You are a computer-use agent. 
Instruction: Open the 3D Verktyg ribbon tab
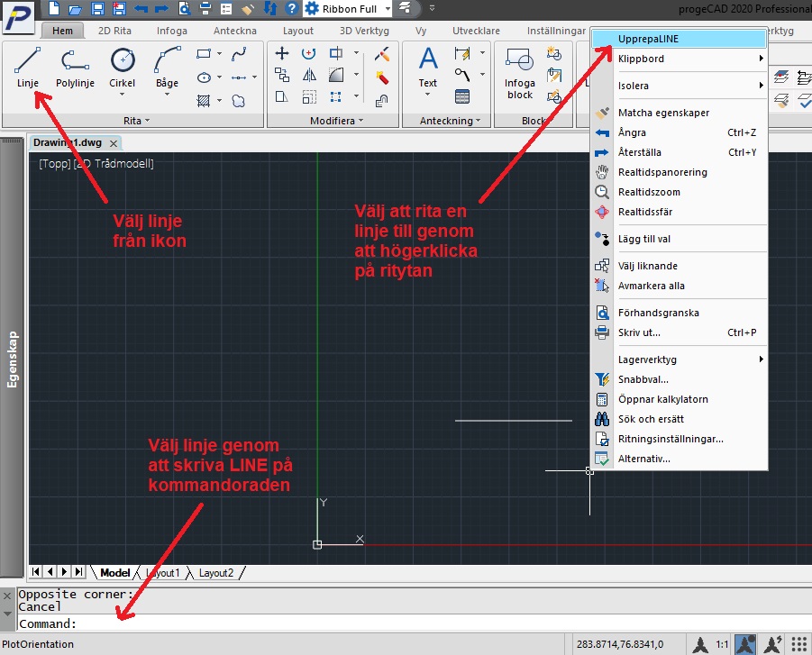point(364,31)
